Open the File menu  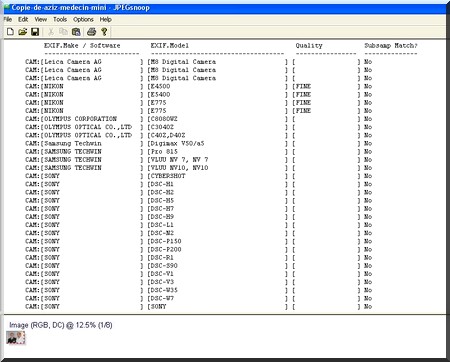8,19
